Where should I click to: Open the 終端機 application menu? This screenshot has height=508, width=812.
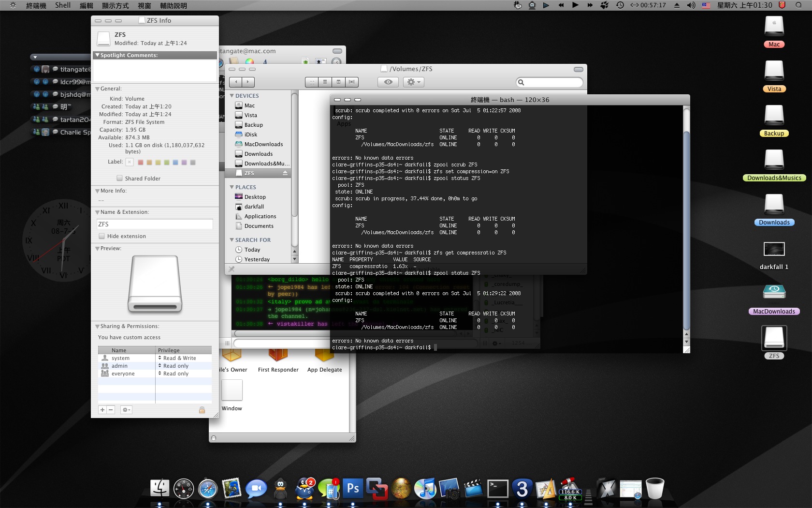[36, 5]
